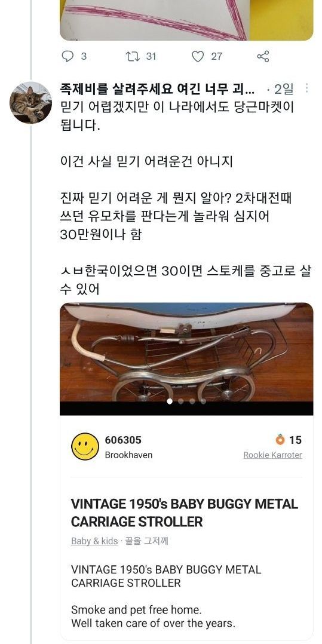Viewport: 322px width, 644px height.
Task: Click the Brookhaven seller location
Action: [x=128, y=455]
